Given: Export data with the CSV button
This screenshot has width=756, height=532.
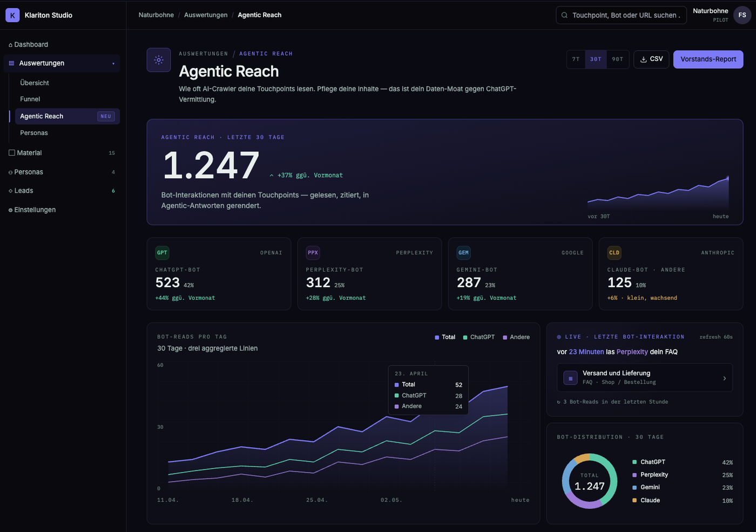Looking at the screenshot, I should 651,59.
